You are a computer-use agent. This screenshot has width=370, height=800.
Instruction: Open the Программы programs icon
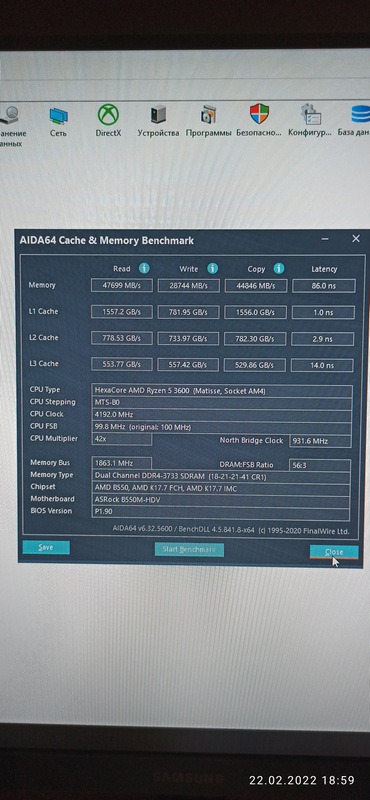coord(208,121)
